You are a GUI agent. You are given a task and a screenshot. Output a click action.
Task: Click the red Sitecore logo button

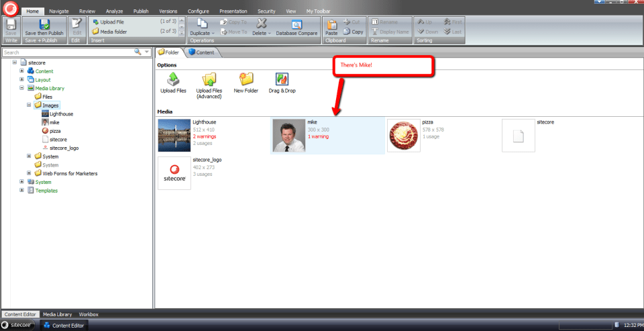point(10,9)
